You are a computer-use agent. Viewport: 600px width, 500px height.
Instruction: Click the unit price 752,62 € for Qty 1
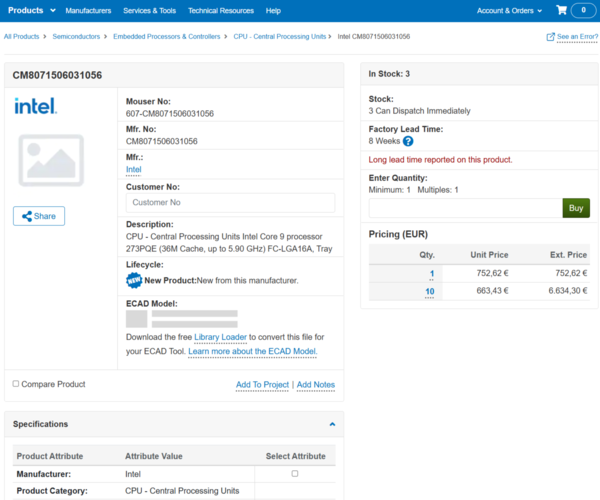pos(492,273)
